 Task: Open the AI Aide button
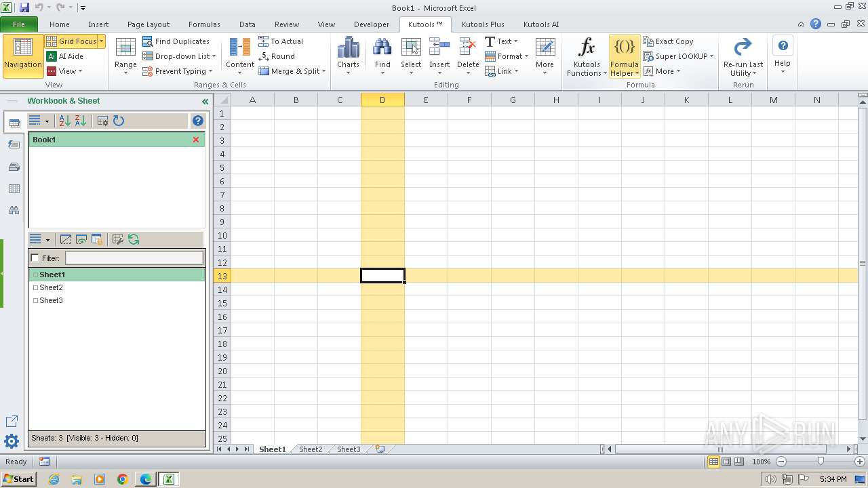pyautogui.click(x=65, y=56)
